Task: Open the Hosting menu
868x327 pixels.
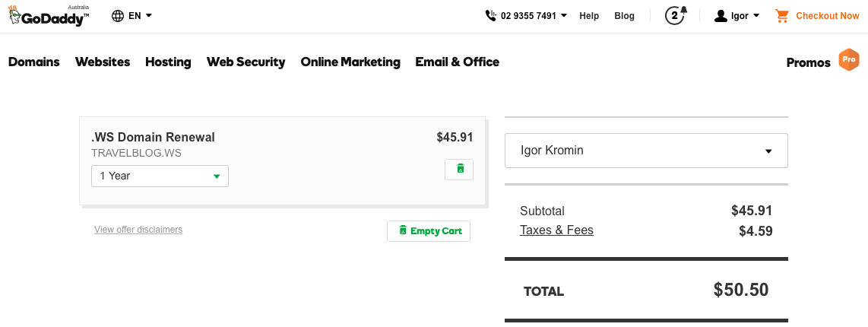Action: (168, 62)
